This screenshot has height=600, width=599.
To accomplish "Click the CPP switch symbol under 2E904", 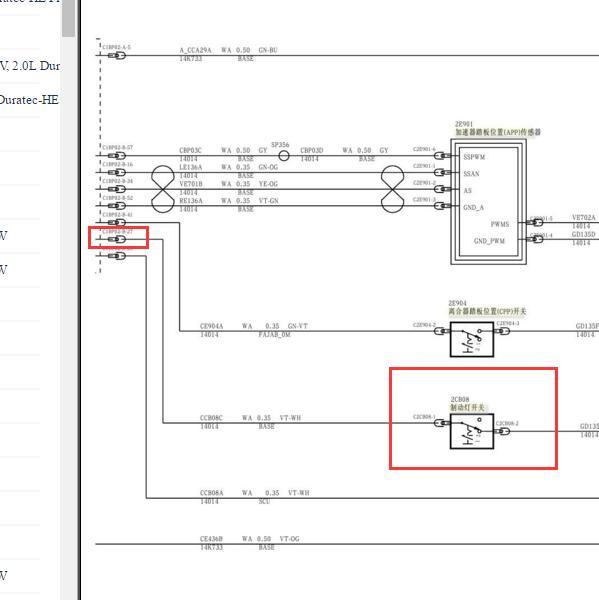I will 472,339.
